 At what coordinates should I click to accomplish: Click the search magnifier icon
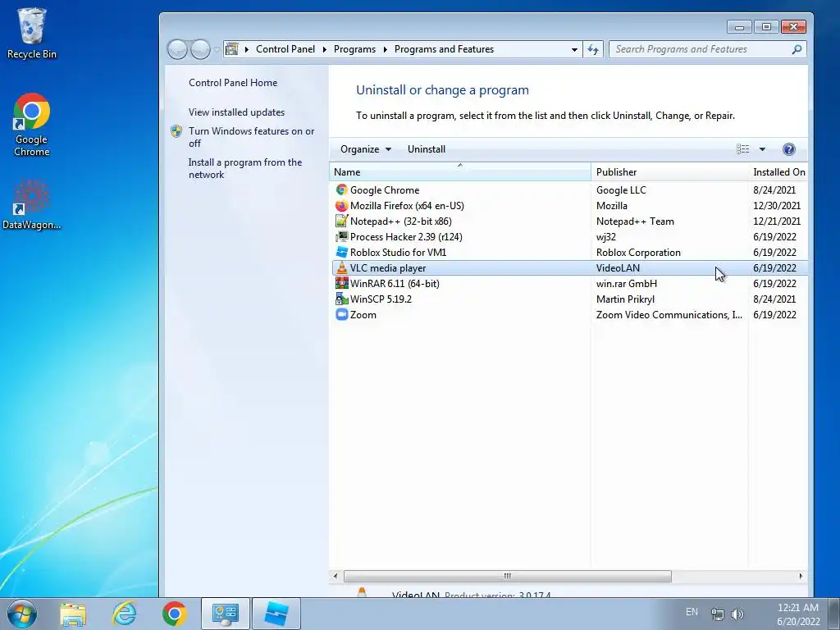pos(797,49)
